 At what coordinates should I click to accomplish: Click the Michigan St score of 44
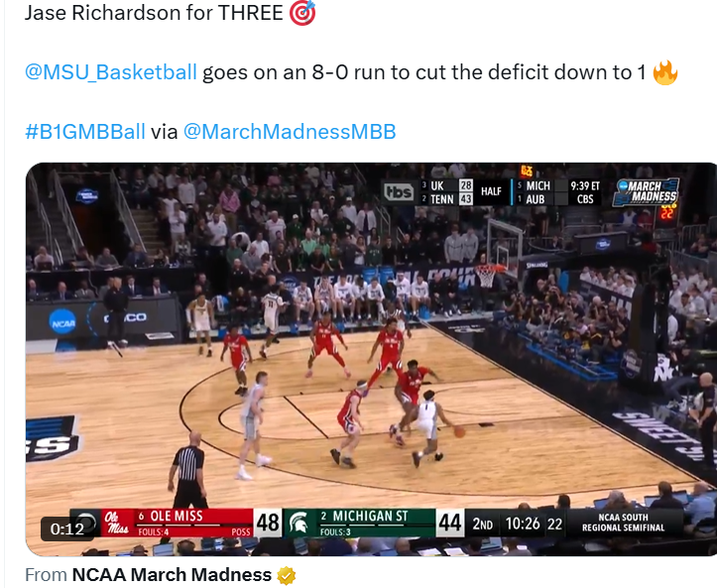tap(449, 523)
